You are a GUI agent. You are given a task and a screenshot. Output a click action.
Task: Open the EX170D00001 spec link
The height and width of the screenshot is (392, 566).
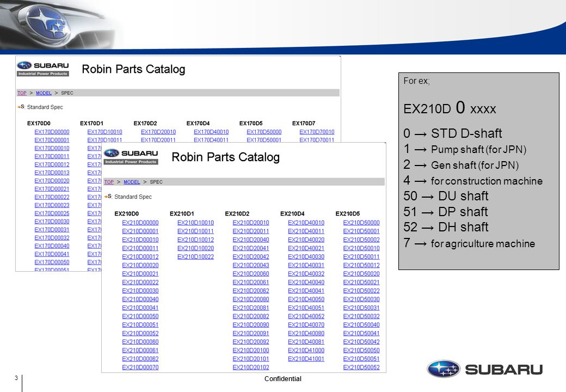click(52, 140)
